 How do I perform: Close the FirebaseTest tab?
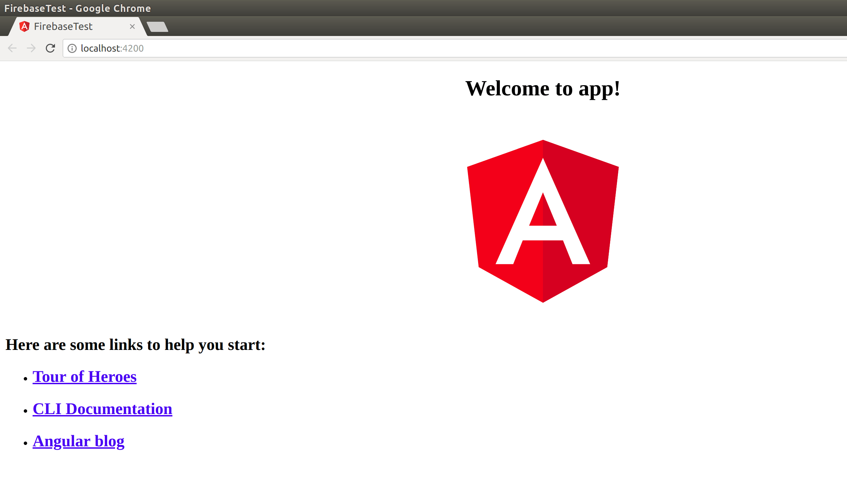[132, 26]
